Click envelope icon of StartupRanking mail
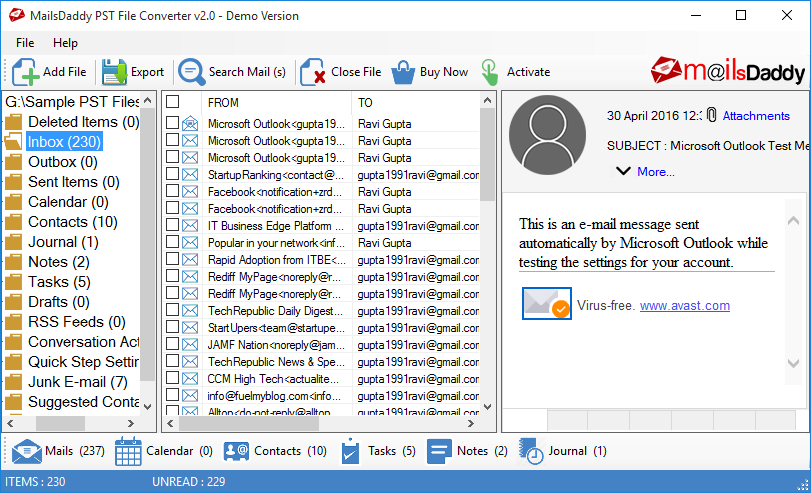 [x=190, y=175]
